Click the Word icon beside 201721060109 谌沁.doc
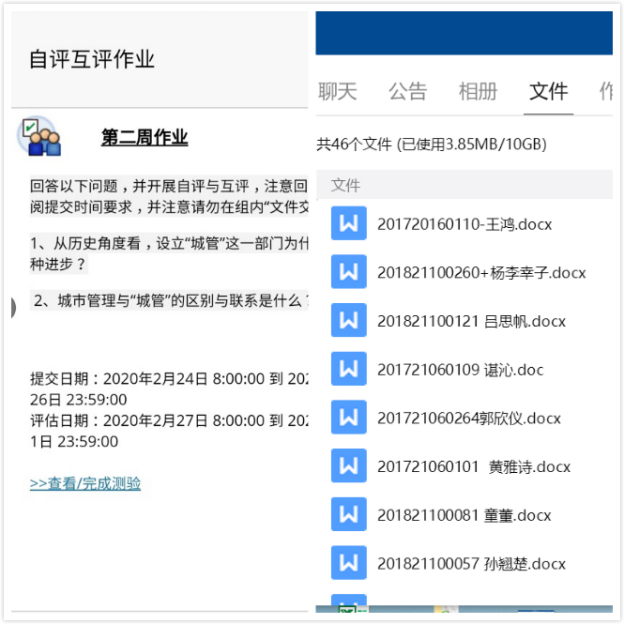The width and height of the screenshot is (624, 624). point(348,369)
